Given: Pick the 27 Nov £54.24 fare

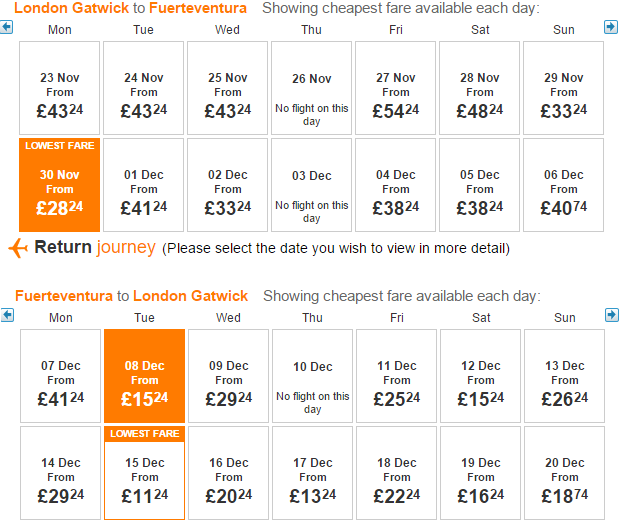Looking at the screenshot, I should [395, 88].
